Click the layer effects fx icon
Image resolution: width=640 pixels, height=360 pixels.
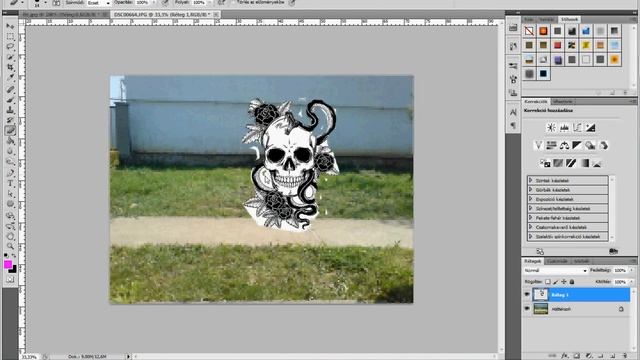564,356
